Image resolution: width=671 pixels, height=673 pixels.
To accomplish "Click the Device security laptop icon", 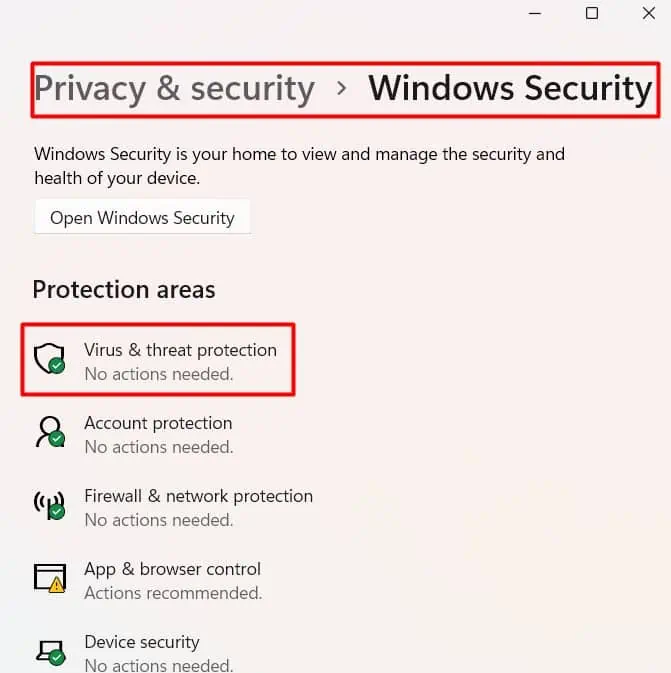I will click(50, 651).
